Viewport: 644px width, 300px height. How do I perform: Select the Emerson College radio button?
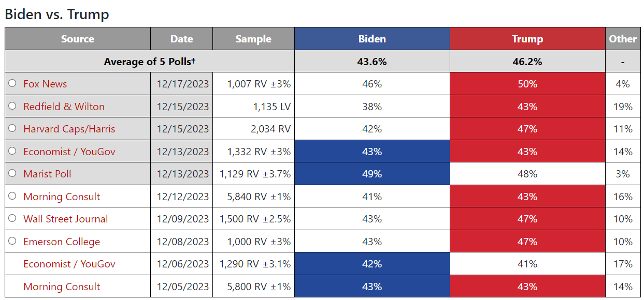[12, 241]
